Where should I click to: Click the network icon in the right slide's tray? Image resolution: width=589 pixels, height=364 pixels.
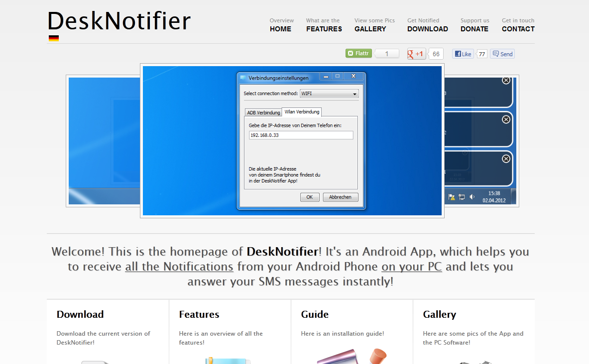pos(462,196)
